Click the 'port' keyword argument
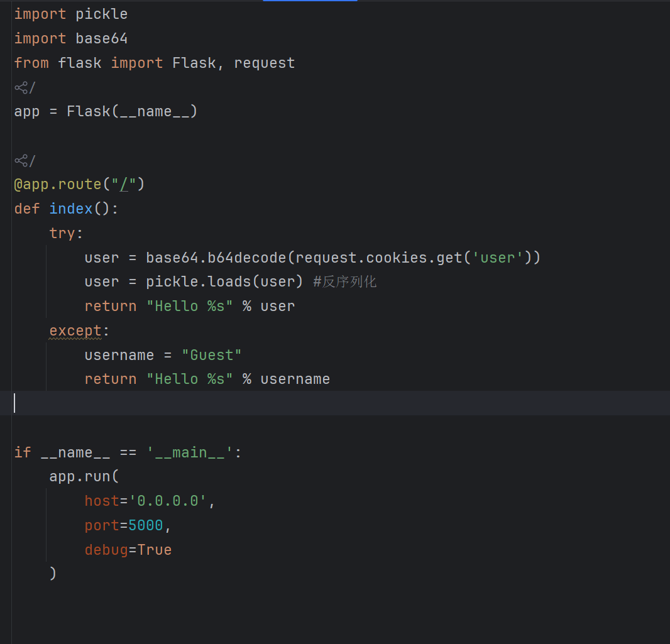The height and width of the screenshot is (644, 670). pos(102,525)
